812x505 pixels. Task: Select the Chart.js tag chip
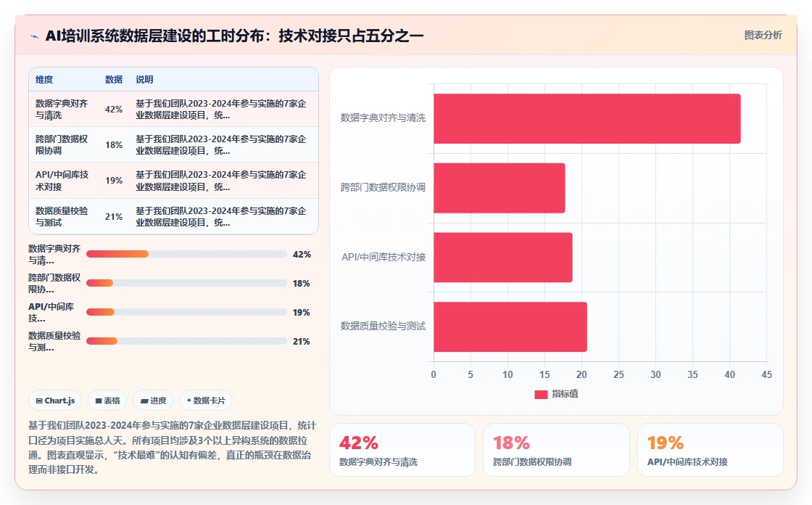[55, 401]
